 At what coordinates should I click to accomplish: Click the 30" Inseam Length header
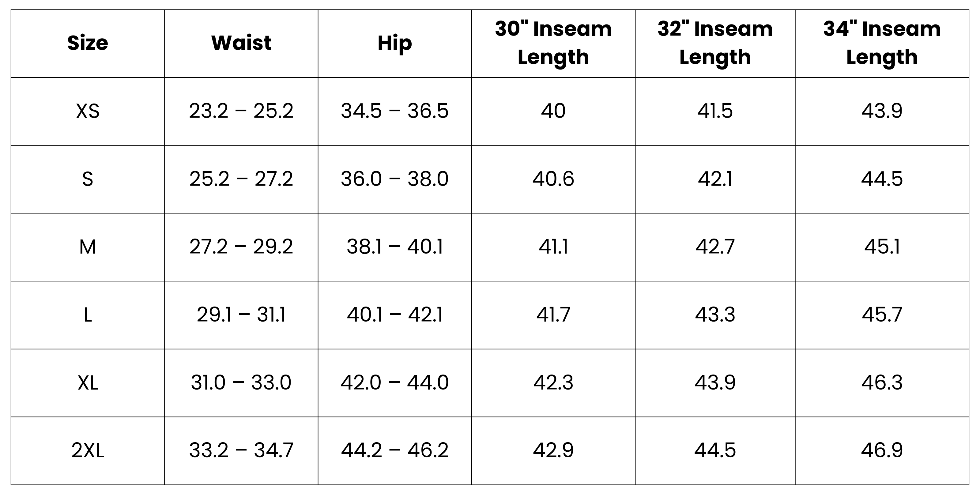(553, 43)
